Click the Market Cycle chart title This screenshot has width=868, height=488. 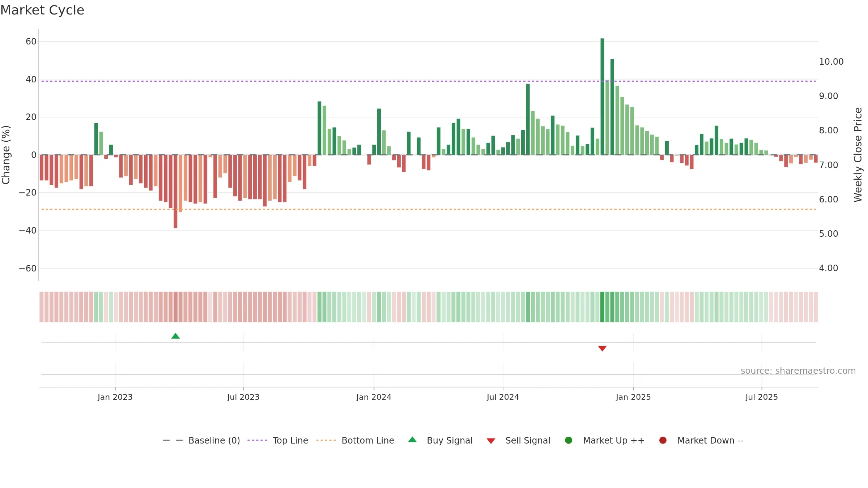(42, 10)
